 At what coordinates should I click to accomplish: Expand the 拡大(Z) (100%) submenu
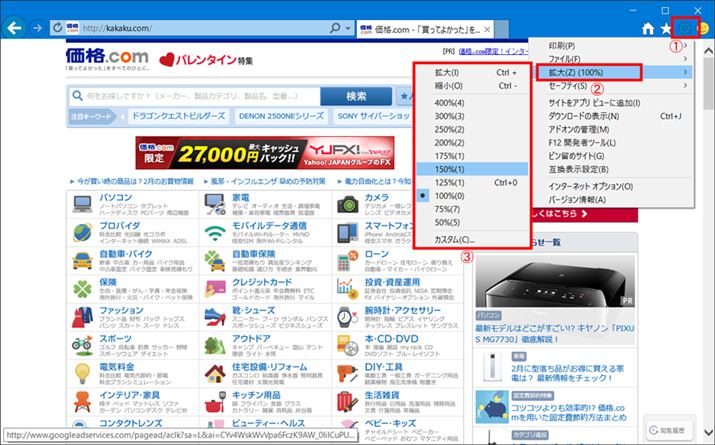click(612, 72)
